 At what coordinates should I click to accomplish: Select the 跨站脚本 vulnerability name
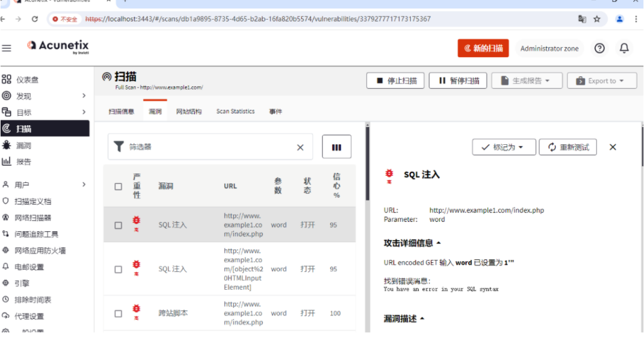(173, 313)
